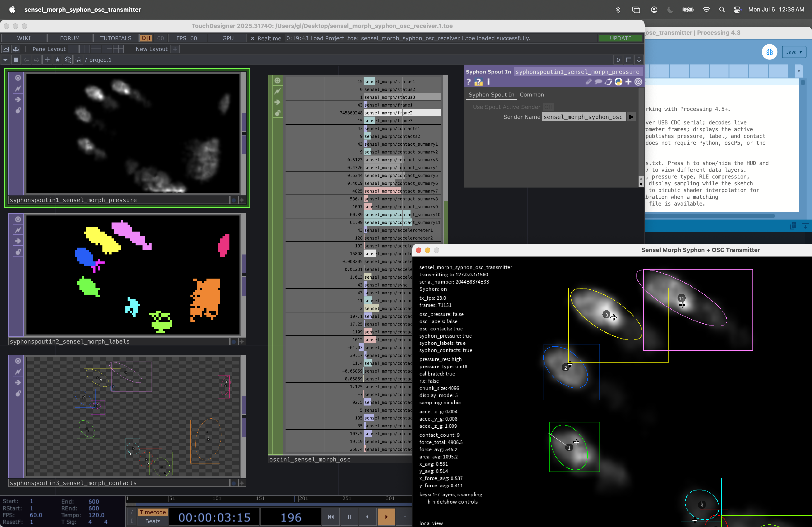The height and width of the screenshot is (527, 812).
Task: Click the square stop icon in path bar
Action: pyautogui.click(x=16, y=60)
